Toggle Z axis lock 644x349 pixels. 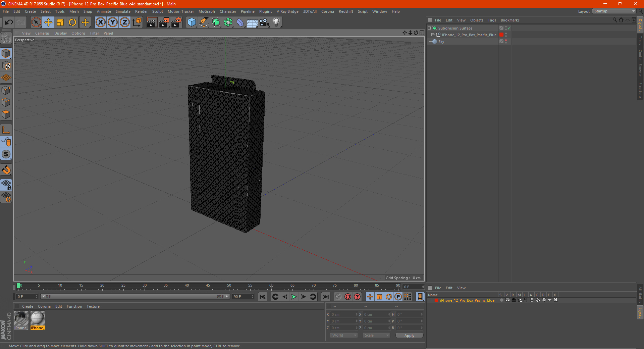[125, 22]
